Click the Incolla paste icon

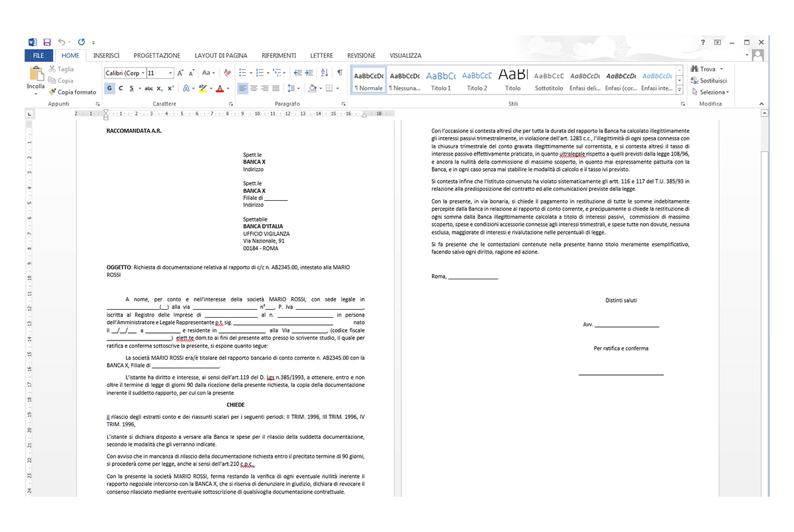[36, 74]
